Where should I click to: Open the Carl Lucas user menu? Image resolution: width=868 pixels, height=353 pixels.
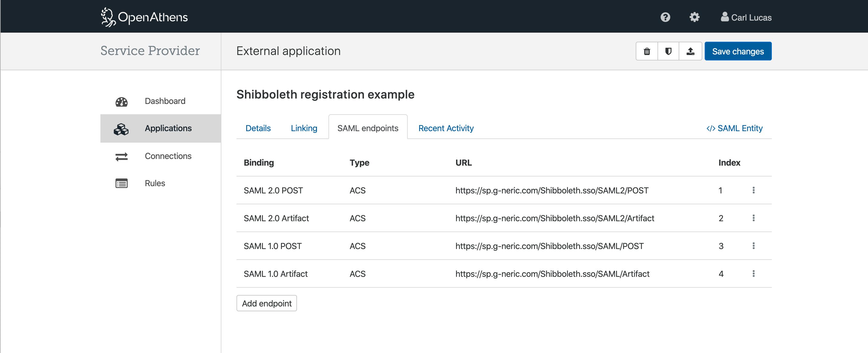click(x=746, y=18)
